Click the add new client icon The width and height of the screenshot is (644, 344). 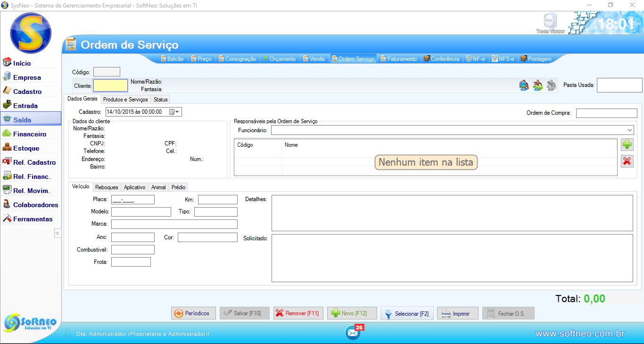click(x=538, y=85)
